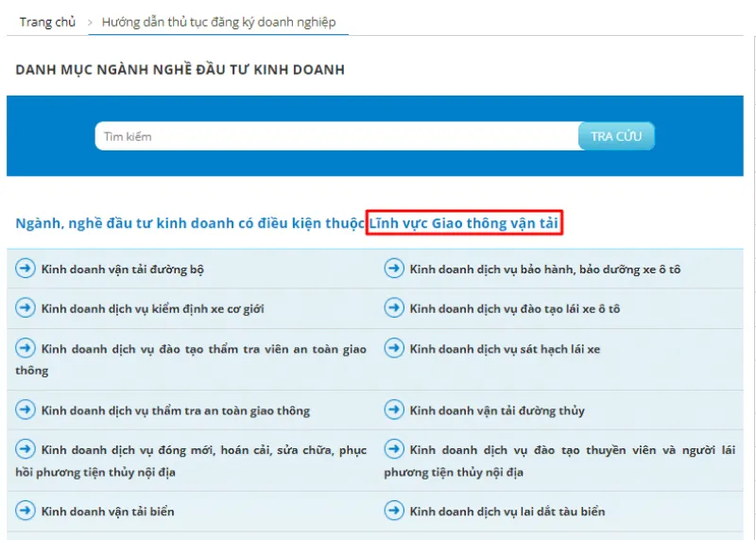Click arrow icon next to bảo hành, bảo dưỡng xe ô tô

tap(394, 269)
